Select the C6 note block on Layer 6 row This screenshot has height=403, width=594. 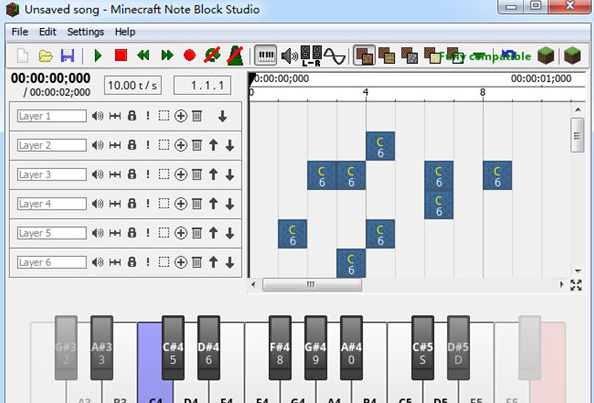351,263
